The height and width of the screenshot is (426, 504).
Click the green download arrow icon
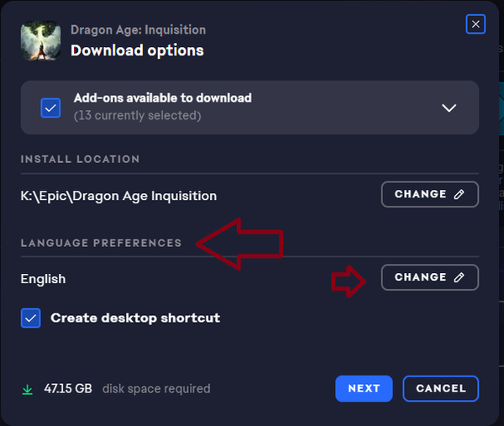[28, 389]
